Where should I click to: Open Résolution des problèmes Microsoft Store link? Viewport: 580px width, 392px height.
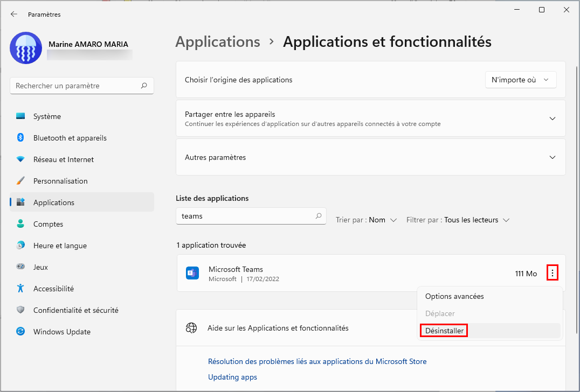click(317, 361)
